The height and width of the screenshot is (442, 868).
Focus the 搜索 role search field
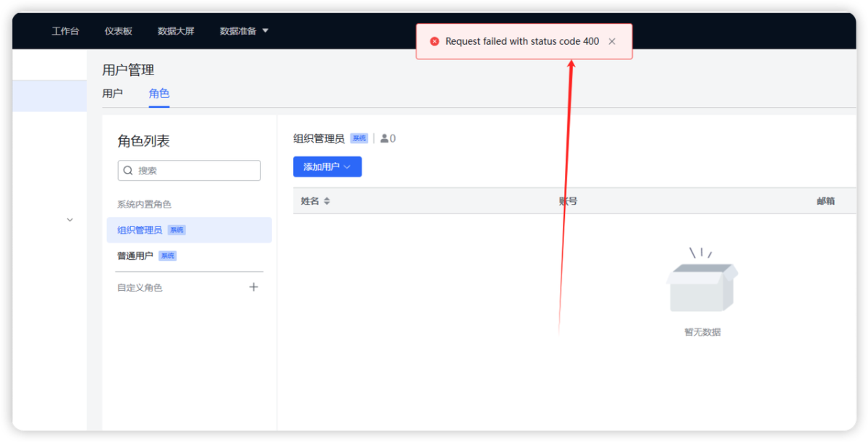tap(189, 171)
